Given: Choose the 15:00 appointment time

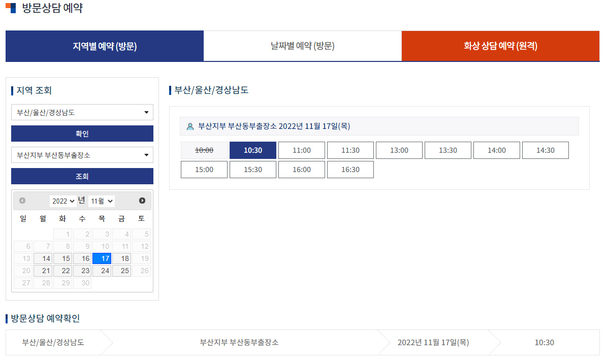Looking at the screenshot, I should [x=204, y=169].
